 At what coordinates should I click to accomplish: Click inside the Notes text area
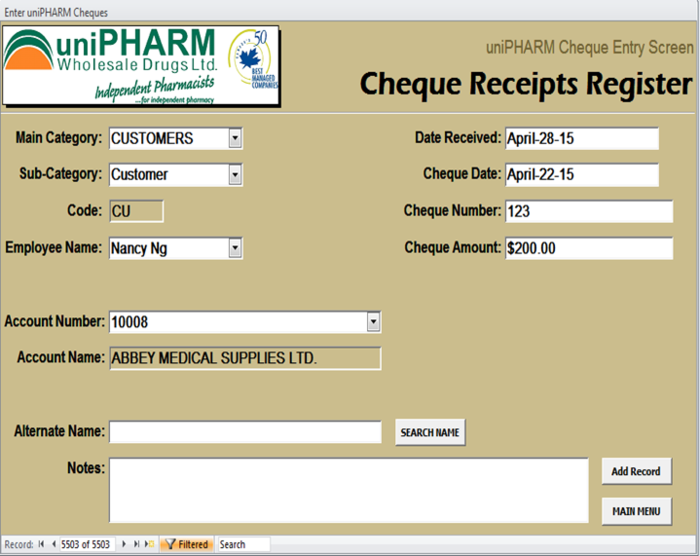[x=349, y=490]
